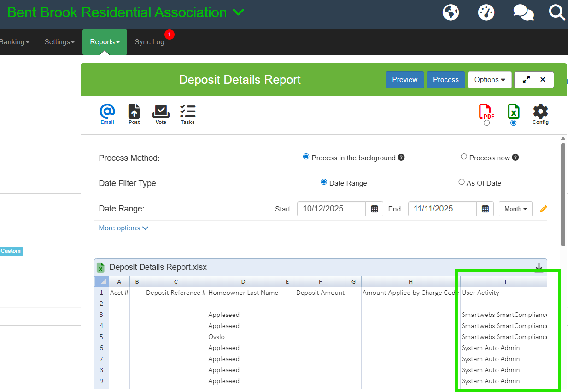Screen dimensions: 568x392
Task: Open the chat messages icon in header
Action: click(523, 12)
